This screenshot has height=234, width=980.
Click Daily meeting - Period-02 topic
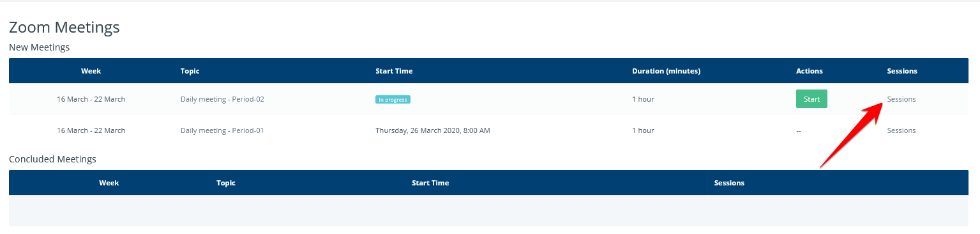tap(222, 99)
